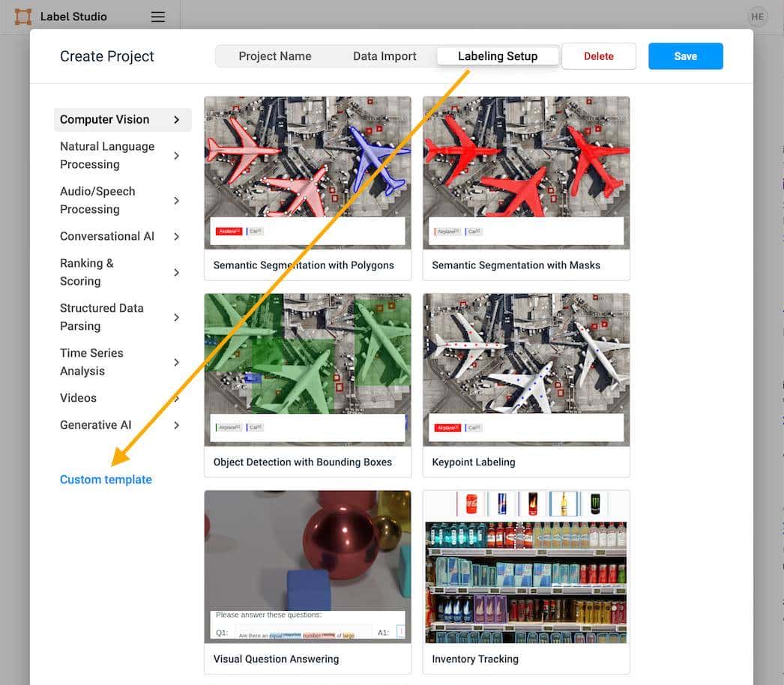The width and height of the screenshot is (784, 685).
Task: Choose Semantic Segmentation with Masks template
Action: click(526, 187)
